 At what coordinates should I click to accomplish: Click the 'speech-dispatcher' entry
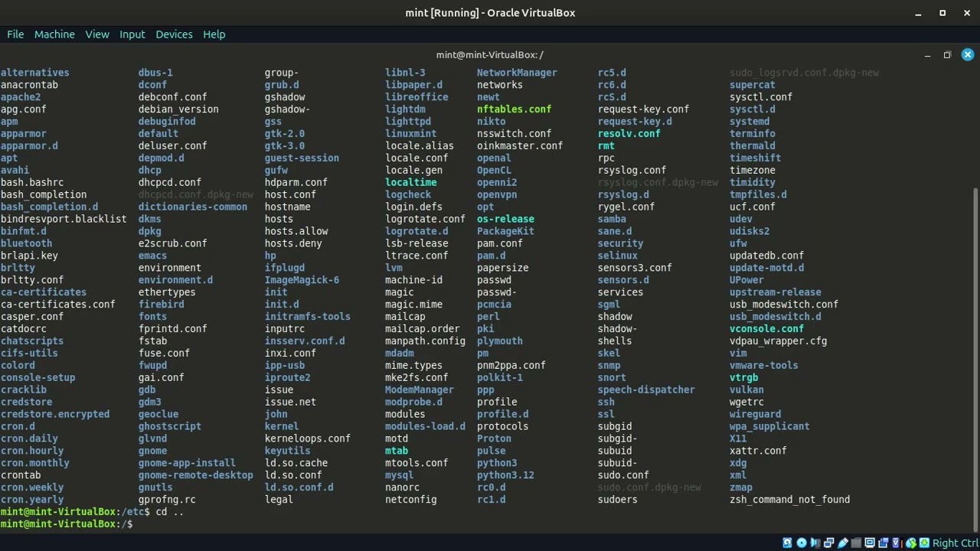point(646,390)
